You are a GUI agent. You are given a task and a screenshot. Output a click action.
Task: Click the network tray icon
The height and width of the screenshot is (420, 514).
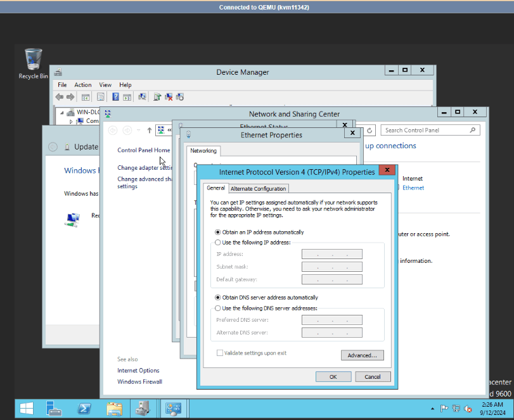tap(456, 409)
